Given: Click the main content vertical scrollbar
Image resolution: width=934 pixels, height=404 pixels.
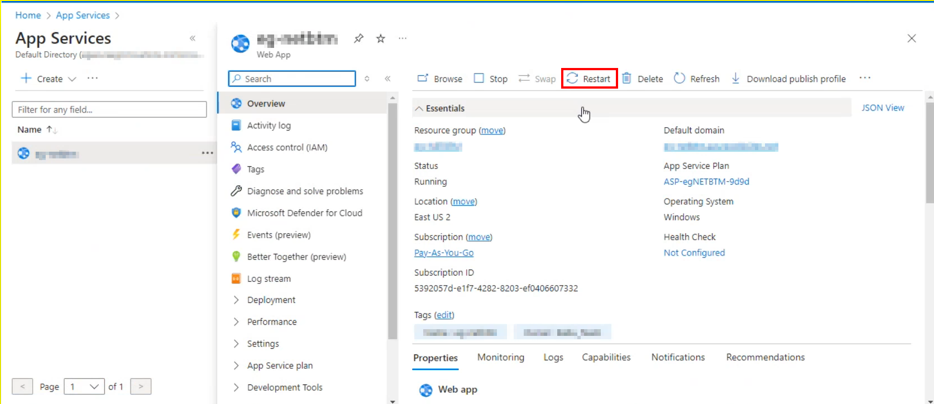Looking at the screenshot, I should pos(930,152).
